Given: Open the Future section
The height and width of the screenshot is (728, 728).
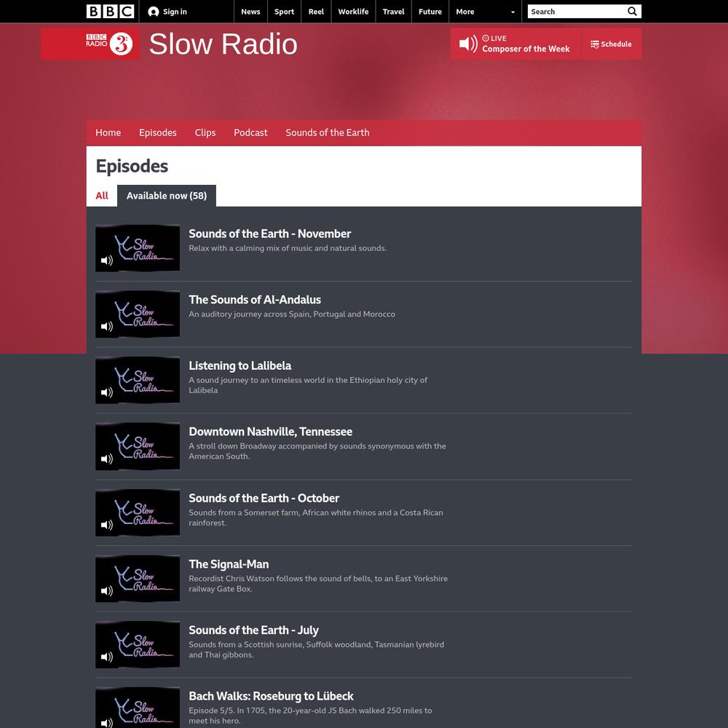Looking at the screenshot, I should (430, 12).
